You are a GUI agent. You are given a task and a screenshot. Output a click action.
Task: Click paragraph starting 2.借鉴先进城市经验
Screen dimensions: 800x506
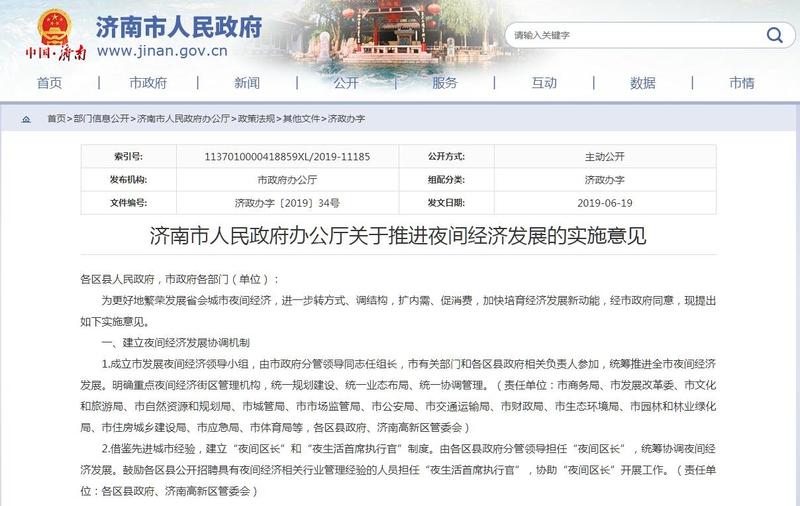398,470
